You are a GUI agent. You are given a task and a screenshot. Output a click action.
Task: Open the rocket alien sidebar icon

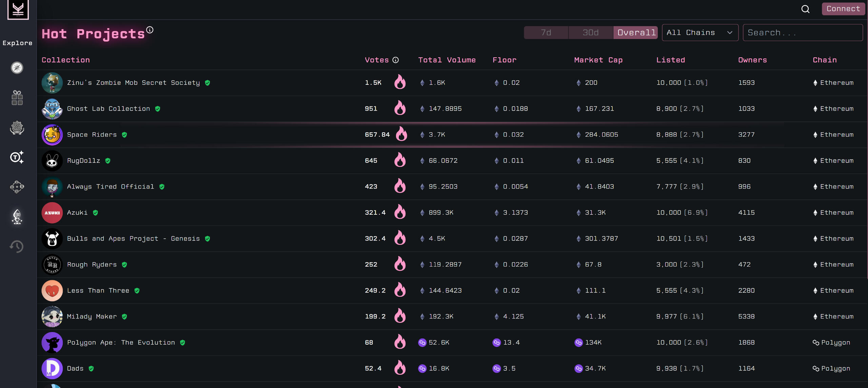pos(17,217)
